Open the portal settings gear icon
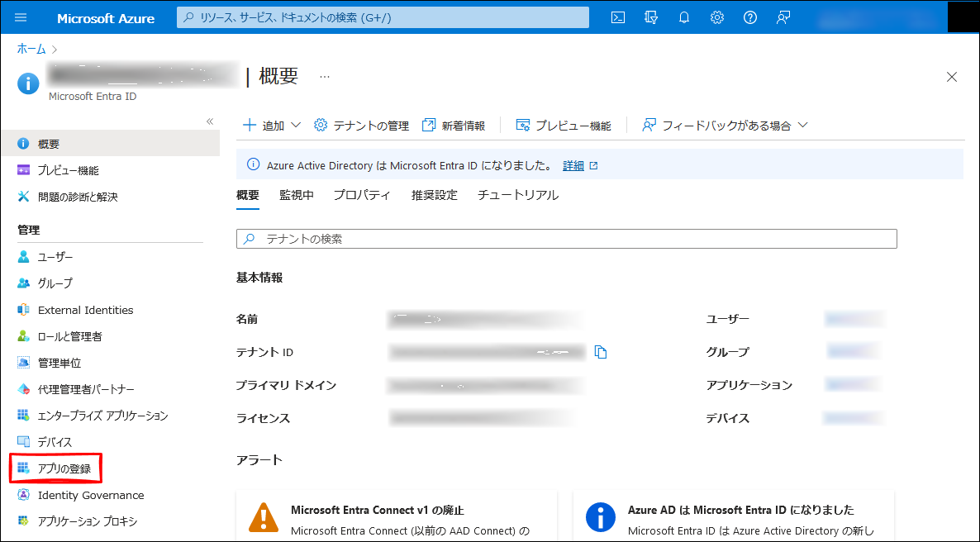980x542 pixels. click(x=717, y=17)
